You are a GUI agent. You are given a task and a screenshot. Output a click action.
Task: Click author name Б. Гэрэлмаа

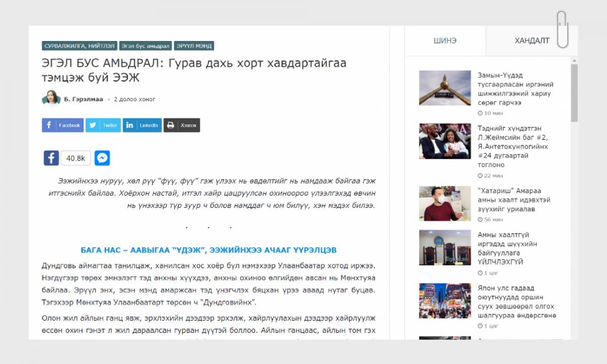pos(83,100)
